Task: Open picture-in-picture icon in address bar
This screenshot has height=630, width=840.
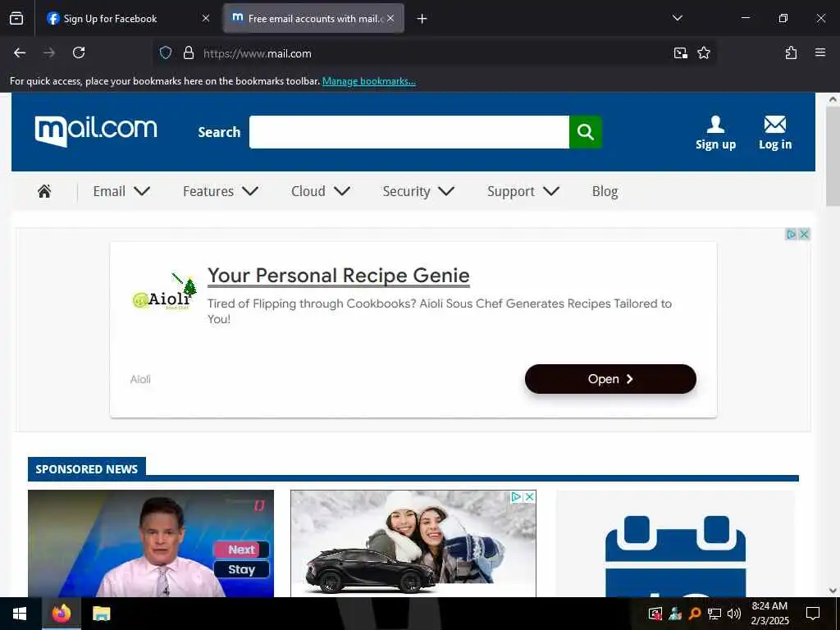Action: (x=680, y=52)
